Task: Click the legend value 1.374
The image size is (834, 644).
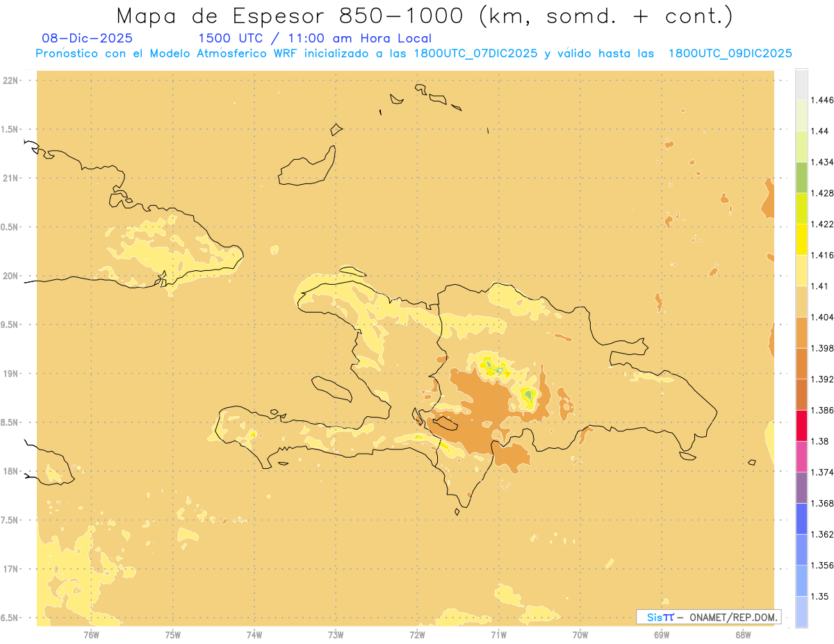Action: click(824, 472)
